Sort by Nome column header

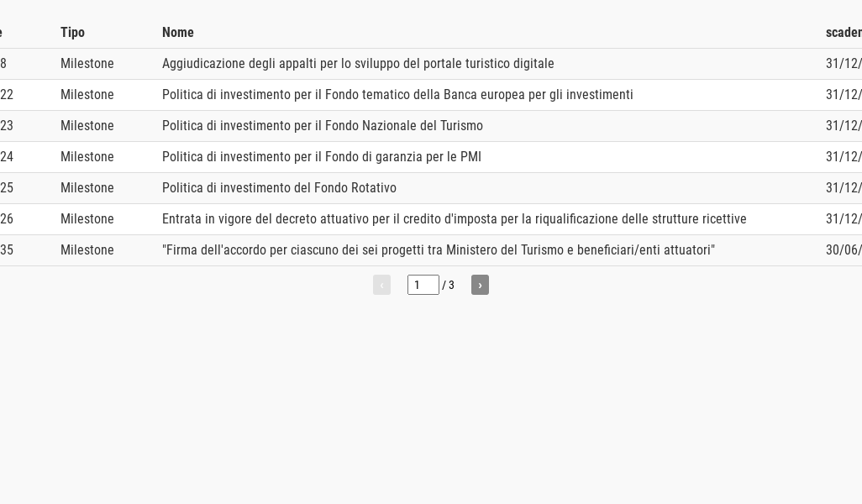point(177,32)
